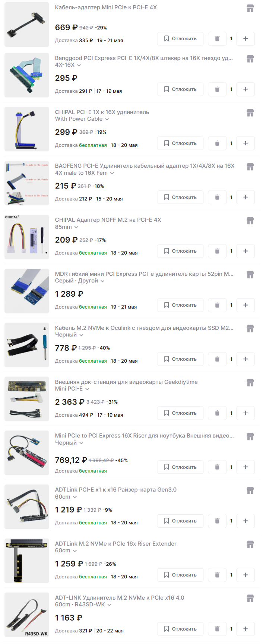Viewport: 266px width, 644px height.
Task: Open seller store icon for MDR гибкий item
Action: click(250, 275)
